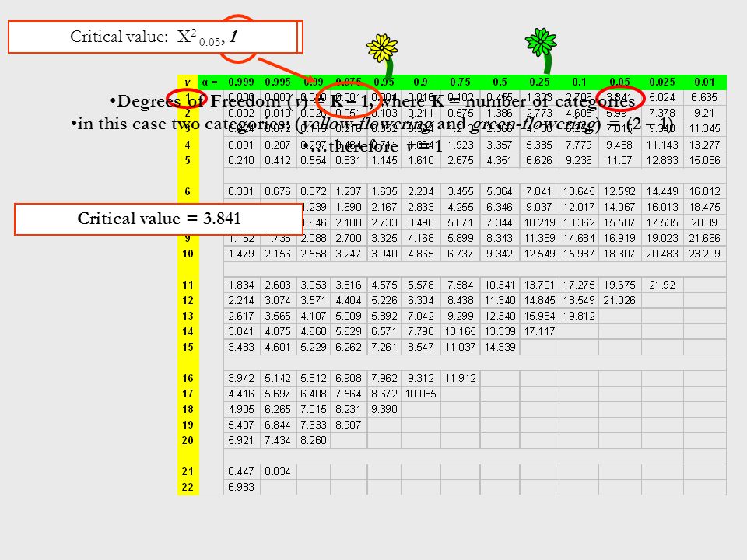747x560 pixels.
Task: Click the cell containing 8.907
Action: tap(349, 425)
